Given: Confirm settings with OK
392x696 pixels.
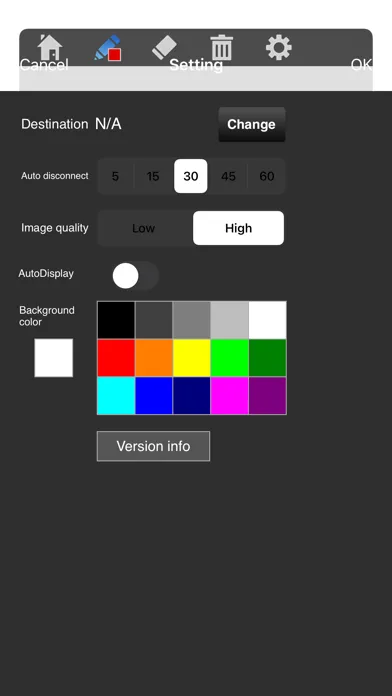Looking at the screenshot, I should point(361,65).
